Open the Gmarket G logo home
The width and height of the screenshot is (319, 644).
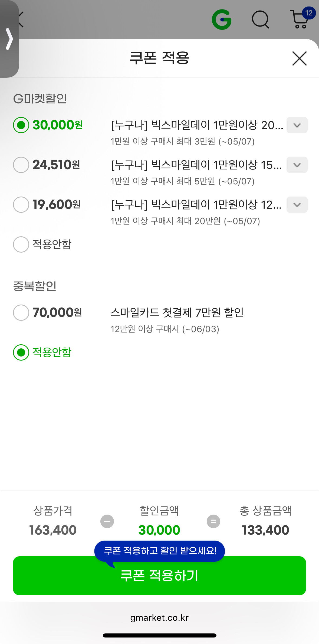pos(222,19)
